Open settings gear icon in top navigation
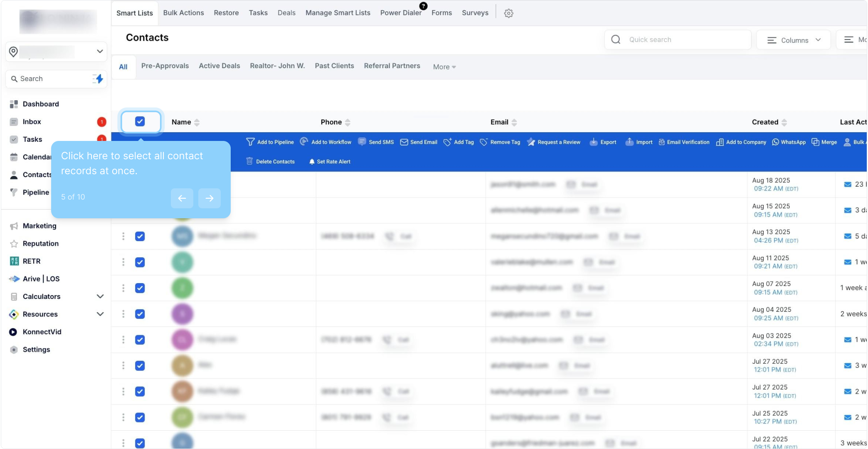868x449 pixels. pos(508,13)
